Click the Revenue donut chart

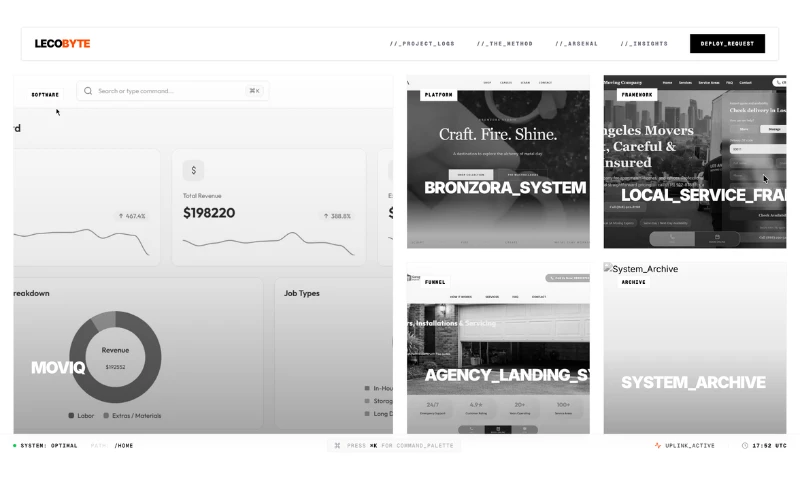click(115, 357)
